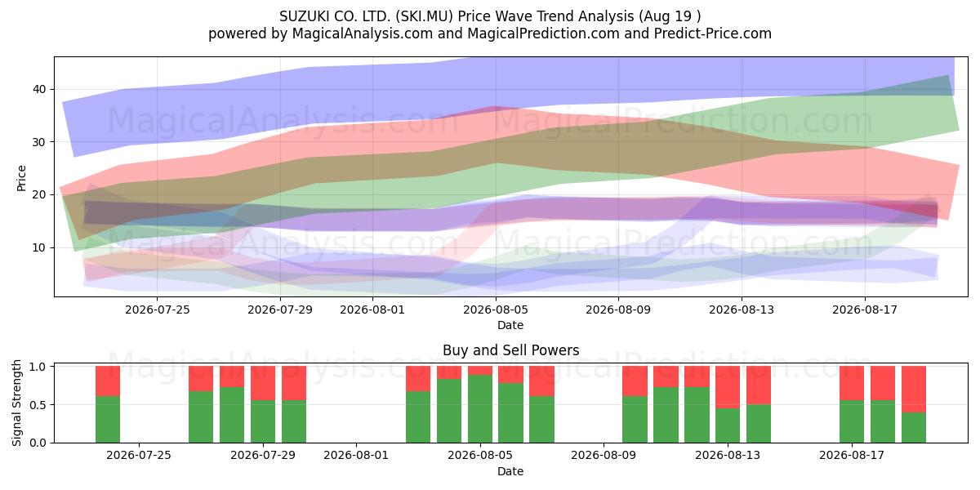Image resolution: width=980 pixels, height=490 pixels.
Task: Click 2026-08-05 tick under Buy and Sell Powers
Action: tap(480, 455)
